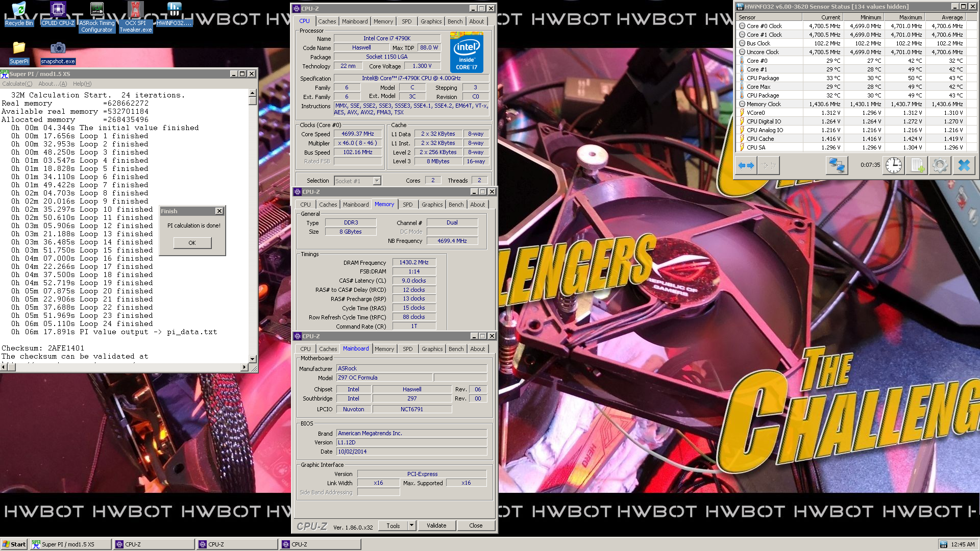Open About menu in Super PI
The width and height of the screenshot is (980, 551).
pos(53,84)
